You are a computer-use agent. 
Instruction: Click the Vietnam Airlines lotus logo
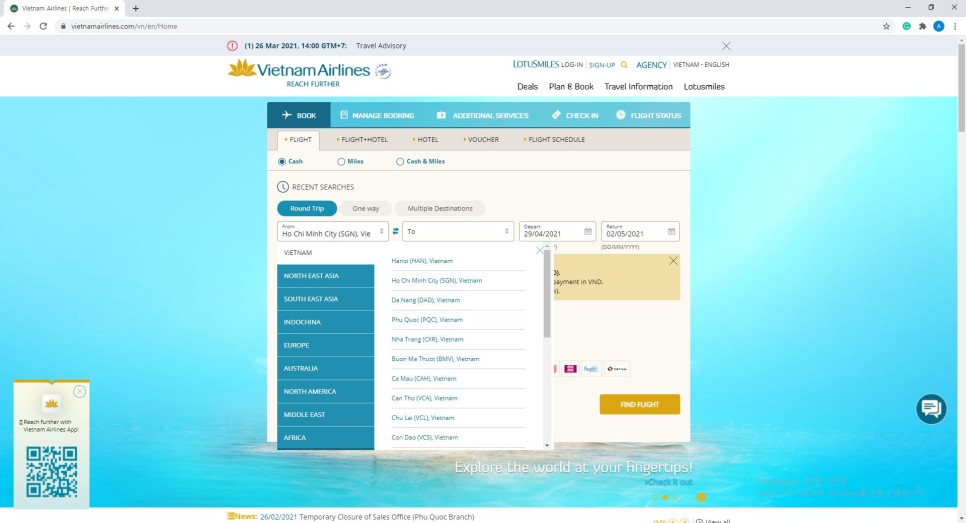[x=242, y=68]
